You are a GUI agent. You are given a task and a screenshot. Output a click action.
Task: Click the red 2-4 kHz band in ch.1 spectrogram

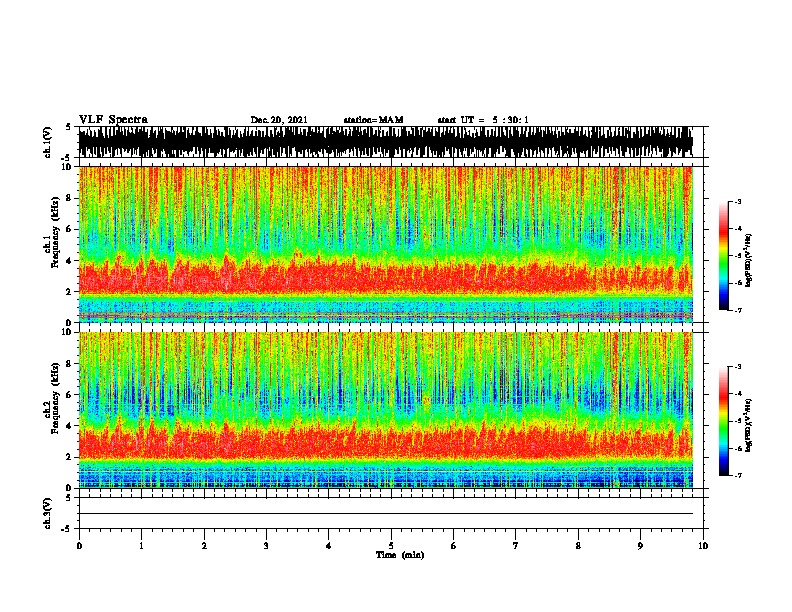[386, 277]
